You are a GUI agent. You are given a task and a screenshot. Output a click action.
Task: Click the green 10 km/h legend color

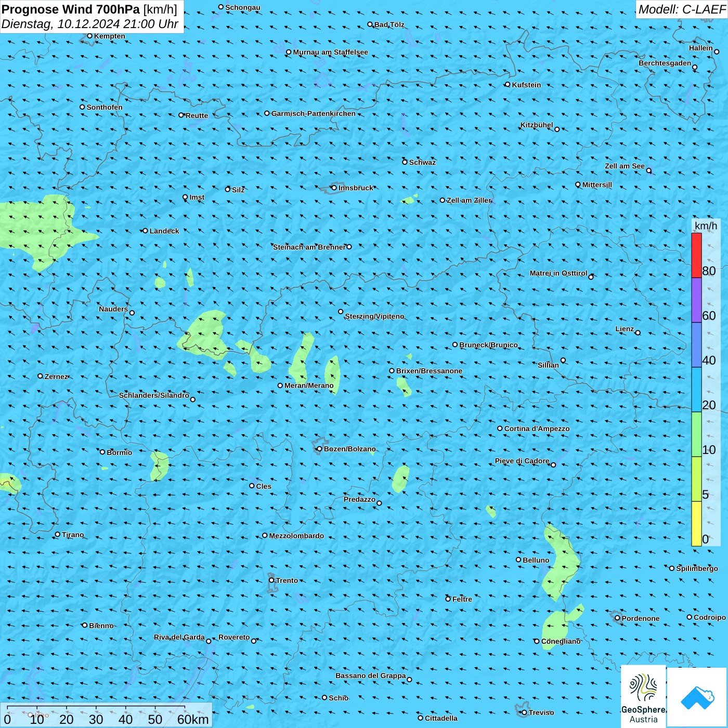point(696,434)
